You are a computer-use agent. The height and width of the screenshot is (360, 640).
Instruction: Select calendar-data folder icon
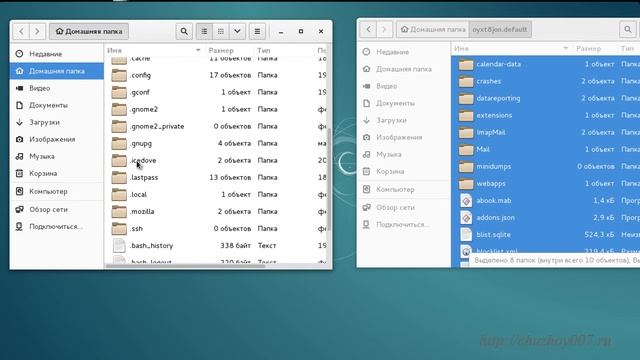point(466,64)
